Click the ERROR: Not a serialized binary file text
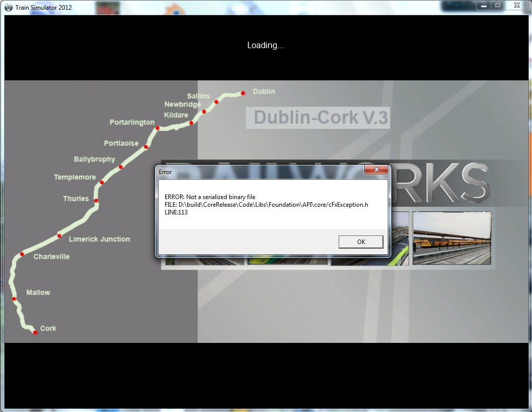Viewport: 532px width, 412px height. (210, 197)
